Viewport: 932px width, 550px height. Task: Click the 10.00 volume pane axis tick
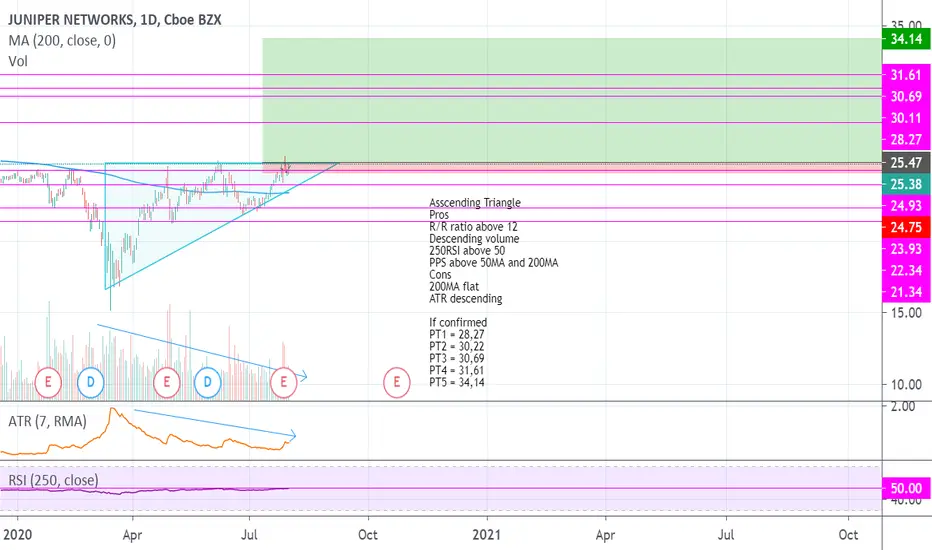pyautogui.click(x=906, y=384)
